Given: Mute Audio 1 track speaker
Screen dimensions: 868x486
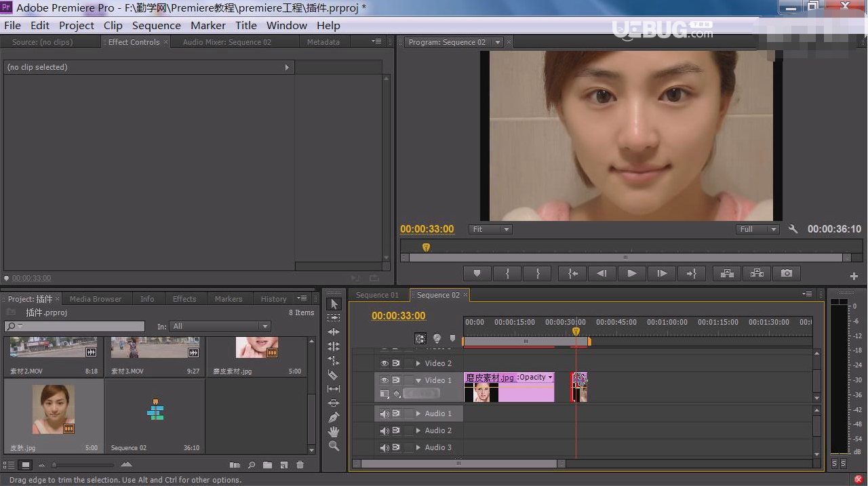Looking at the screenshot, I should tap(384, 413).
